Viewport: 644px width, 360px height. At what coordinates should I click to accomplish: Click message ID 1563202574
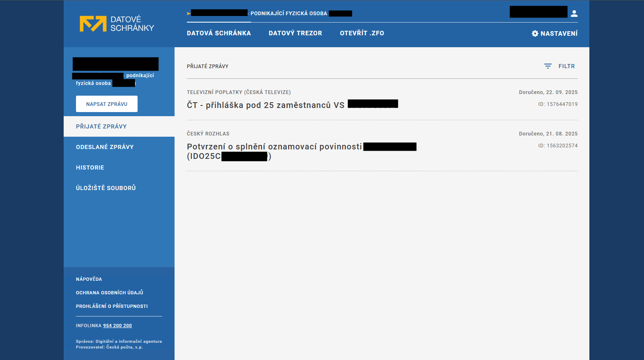coord(558,146)
